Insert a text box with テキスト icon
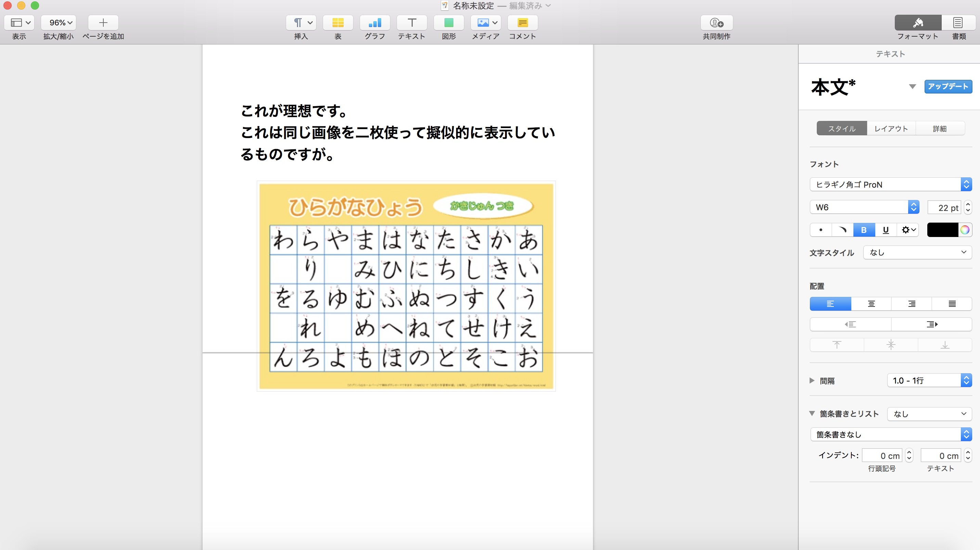 click(411, 23)
